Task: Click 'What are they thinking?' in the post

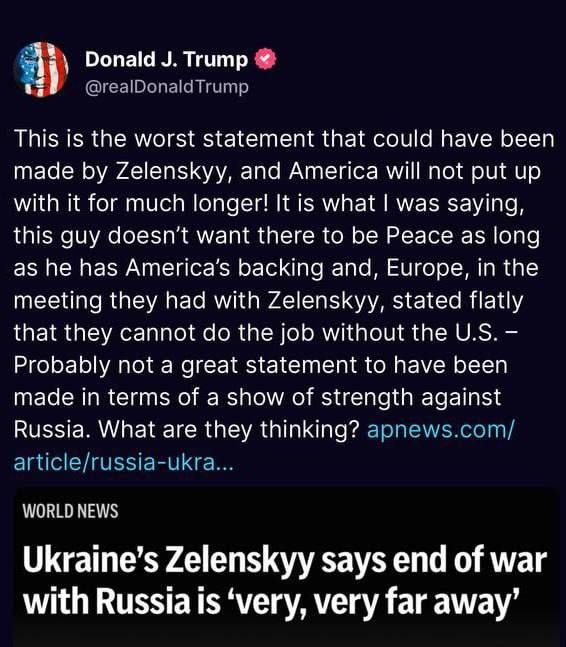Action: pyautogui.click(x=229, y=430)
